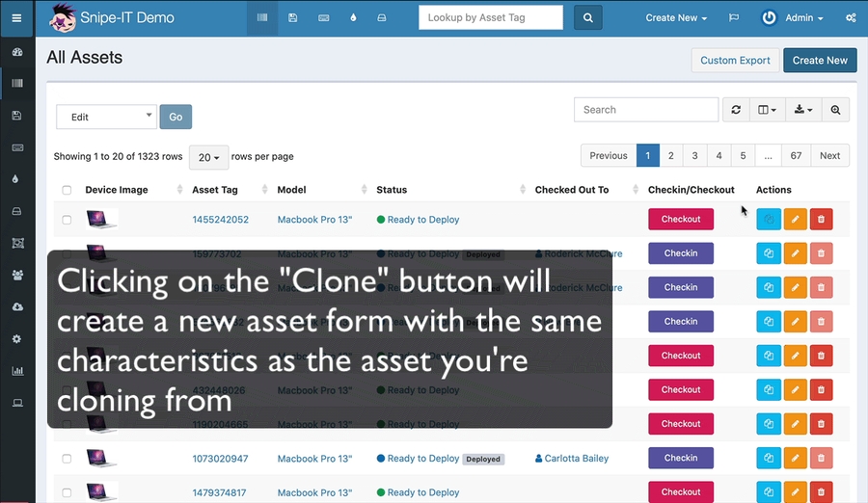This screenshot has height=503, width=868.
Task: Click the clone icon for asset 1455242052
Action: 769,220
